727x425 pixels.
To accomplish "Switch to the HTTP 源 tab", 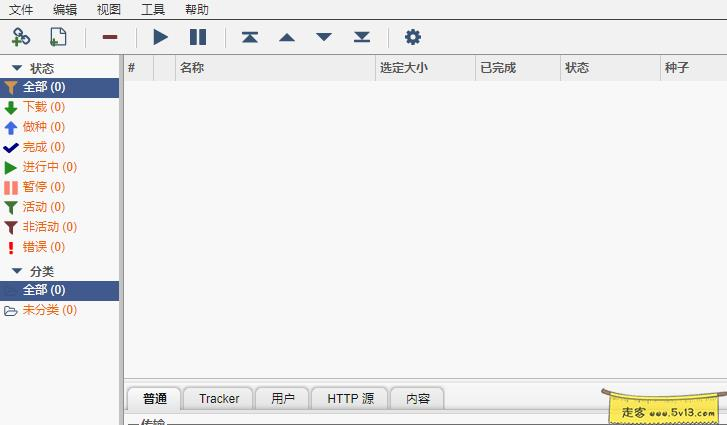I will (x=350, y=399).
